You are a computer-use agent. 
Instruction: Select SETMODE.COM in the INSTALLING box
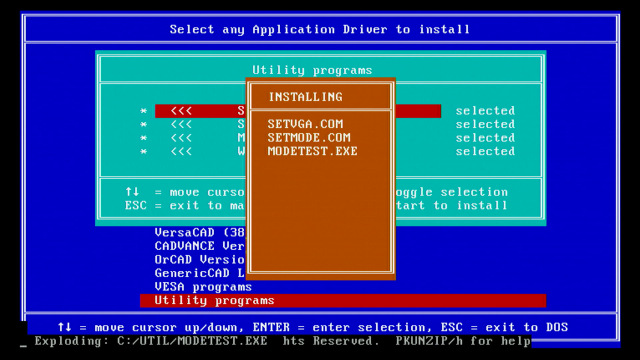tap(309, 138)
